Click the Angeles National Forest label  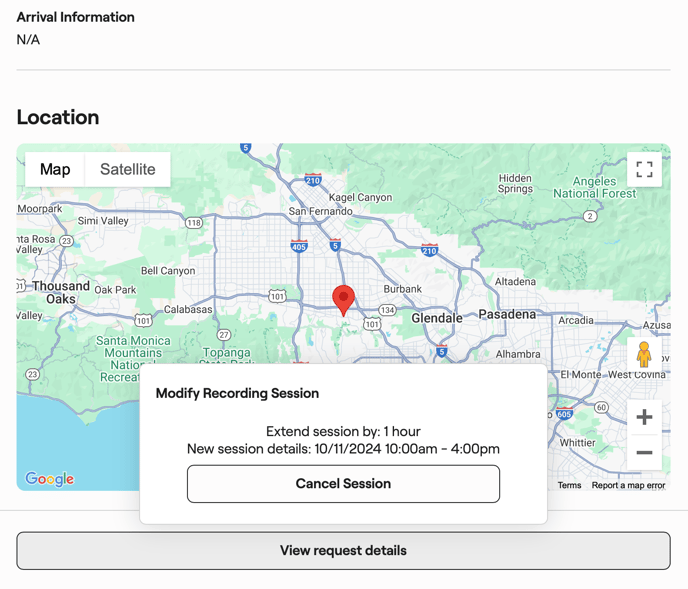tap(595, 188)
